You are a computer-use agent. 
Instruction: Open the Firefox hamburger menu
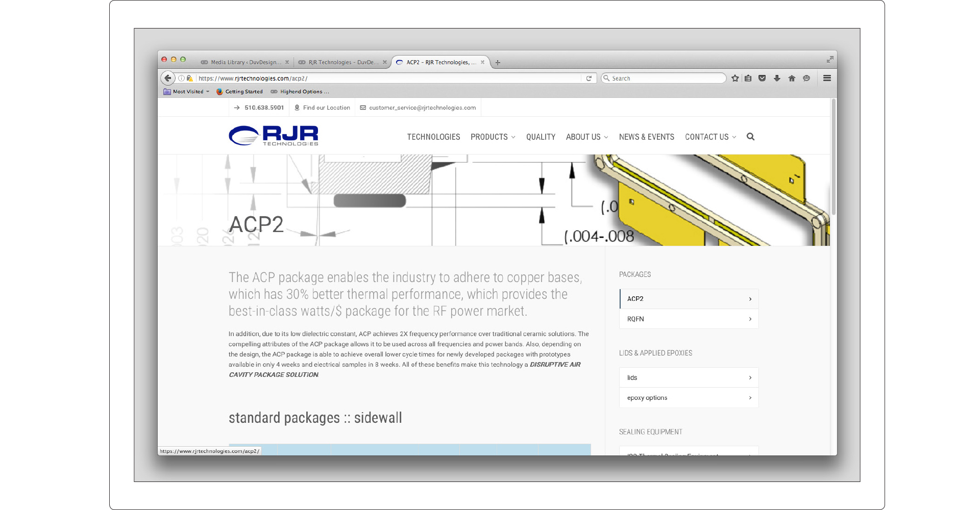tap(827, 78)
